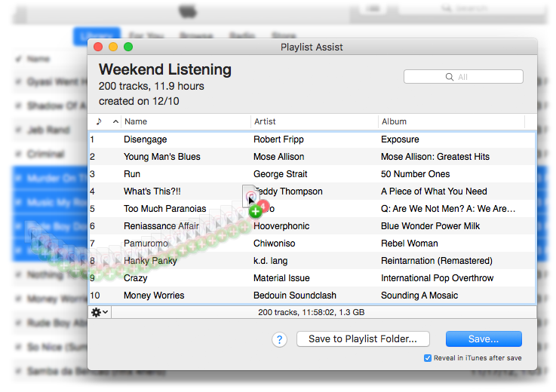Click the Weekend Listening playlist title
Screen dimensions: 556x392
tap(165, 69)
